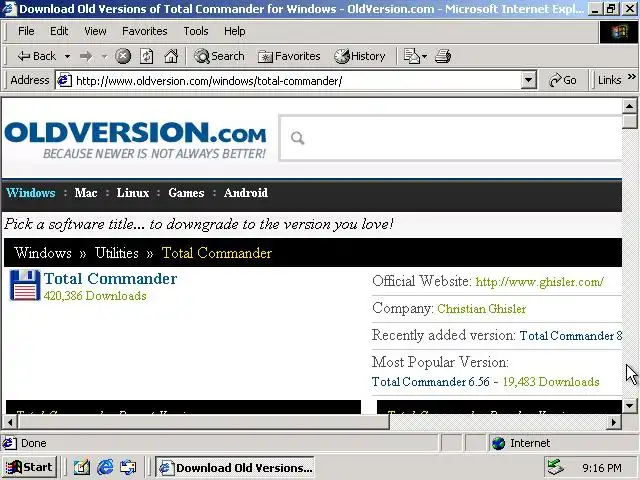
Task: Click the Go button
Action: click(562, 80)
